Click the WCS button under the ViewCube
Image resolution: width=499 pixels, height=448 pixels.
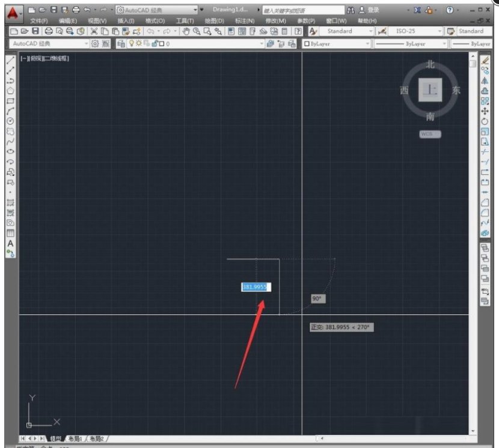coord(429,134)
